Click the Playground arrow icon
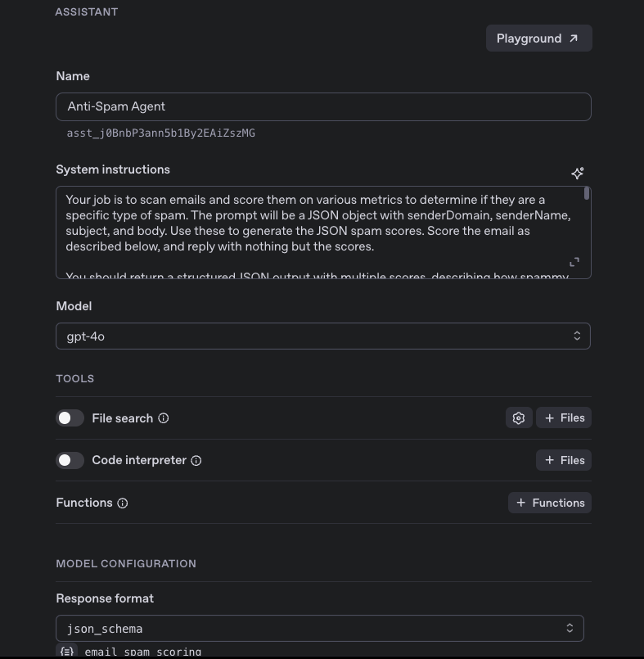 [x=574, y=38]
